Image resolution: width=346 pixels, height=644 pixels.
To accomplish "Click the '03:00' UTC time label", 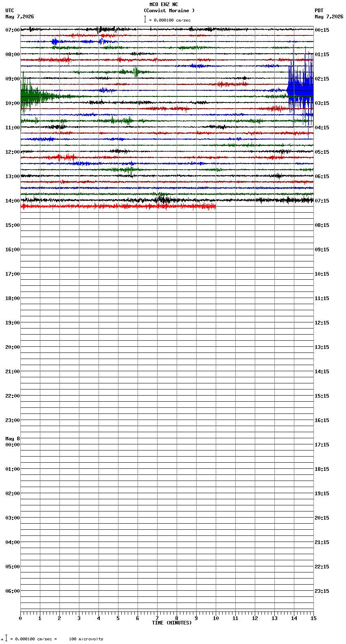I will click(13, 518).
